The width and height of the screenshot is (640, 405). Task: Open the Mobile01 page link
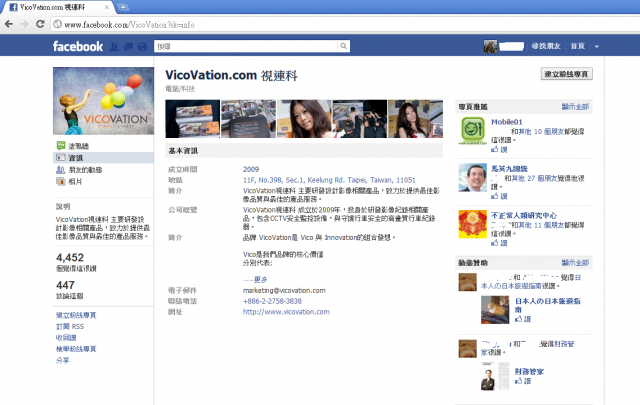coord(507,122)
